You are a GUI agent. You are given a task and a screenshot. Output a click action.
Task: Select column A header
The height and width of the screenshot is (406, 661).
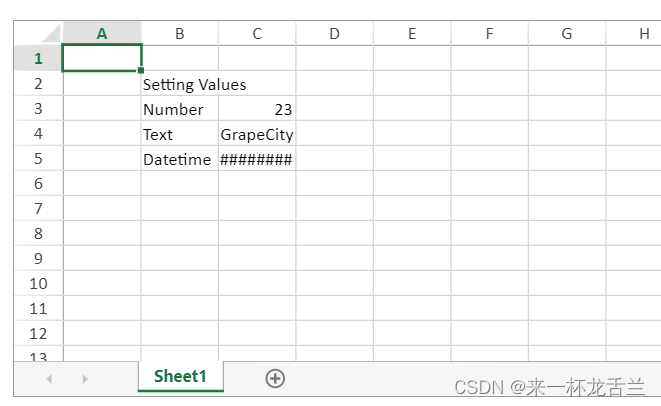tap(102, 34)
